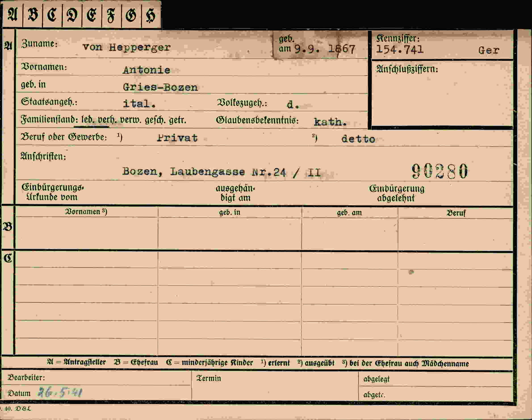The image size is (532, 420).
Task: Click the 'Beruf' column header
Action: pos(456,213)
